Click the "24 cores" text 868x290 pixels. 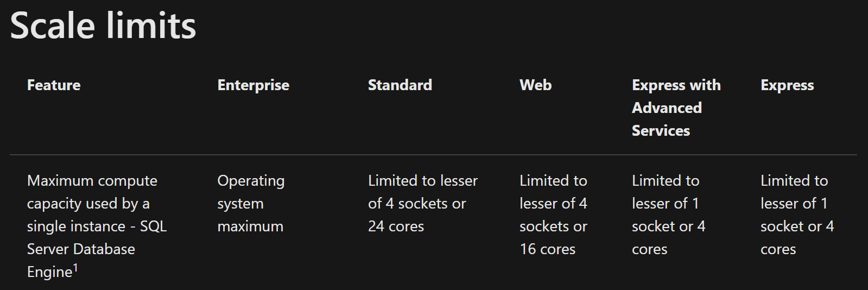396,226
